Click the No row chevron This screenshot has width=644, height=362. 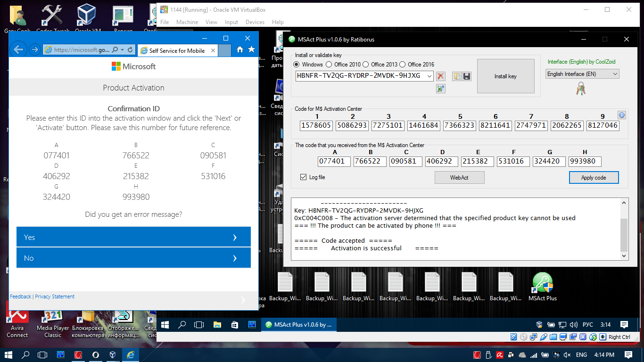click(235, 258)
